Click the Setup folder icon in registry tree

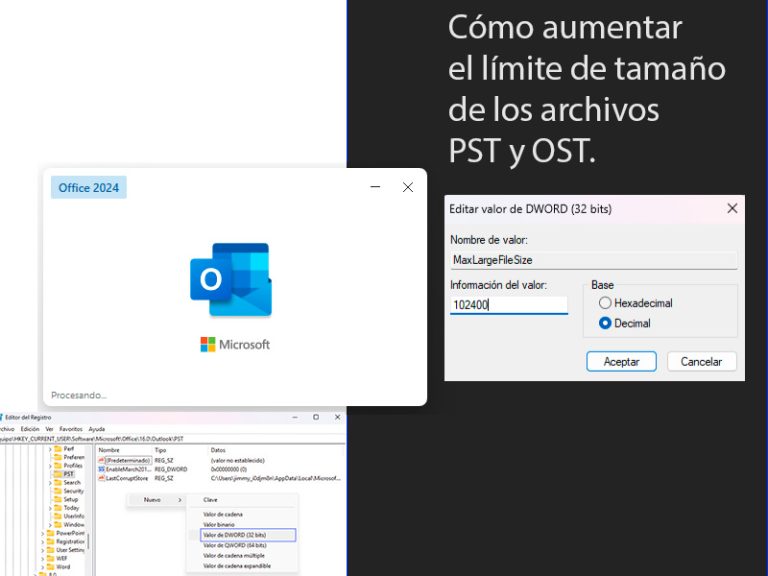58,499
